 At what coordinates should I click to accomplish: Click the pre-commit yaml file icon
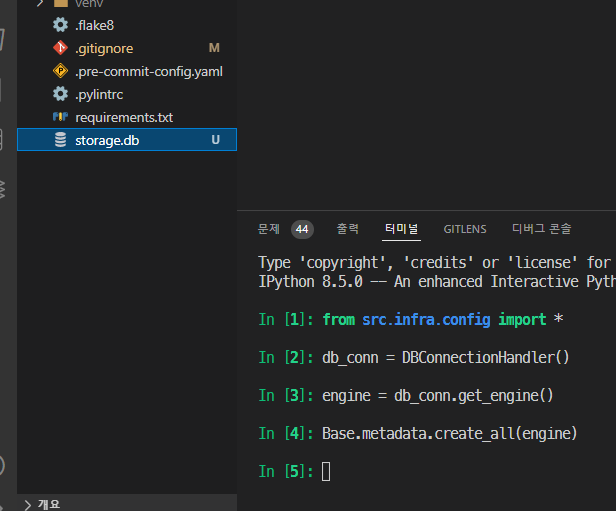pos(60,71)
